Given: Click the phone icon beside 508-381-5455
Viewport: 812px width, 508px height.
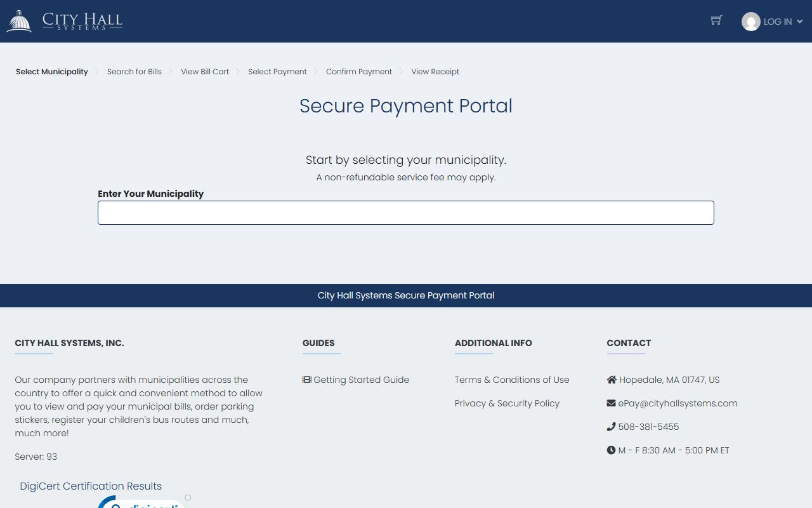Looking at the screenshot, I should pyautogui.click(x=612, y=427).
